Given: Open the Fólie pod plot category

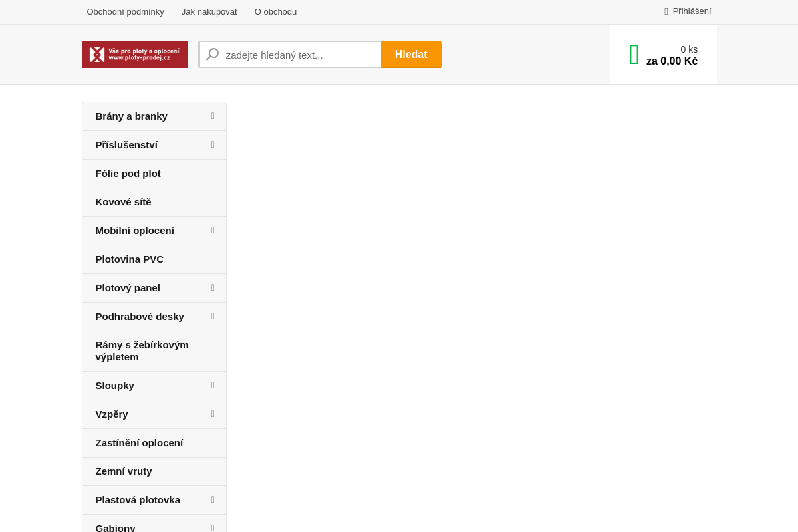Looking at the screenshot, I should pos(128,174).
